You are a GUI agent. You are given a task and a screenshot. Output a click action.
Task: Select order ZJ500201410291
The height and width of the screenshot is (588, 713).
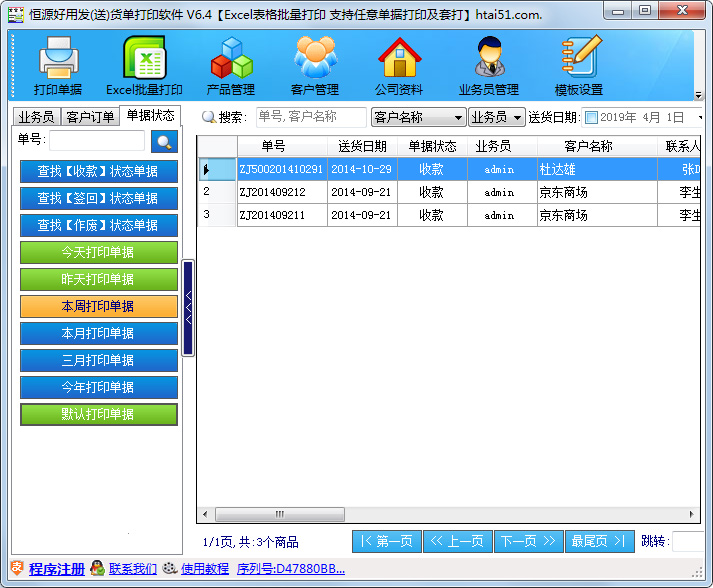tap(282, 169)
